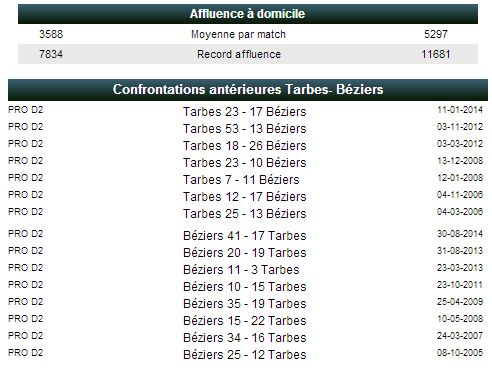The height and width of the screenshot is (368, 492).
Task: Open the Tarbes 23 - 17 Béziers result
Action: 245,112
